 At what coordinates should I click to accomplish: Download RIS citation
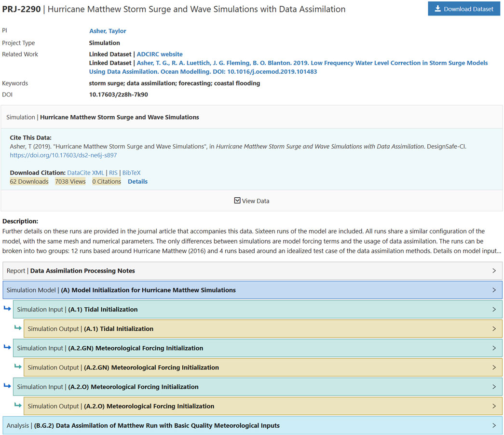click(x=113, y=173)
